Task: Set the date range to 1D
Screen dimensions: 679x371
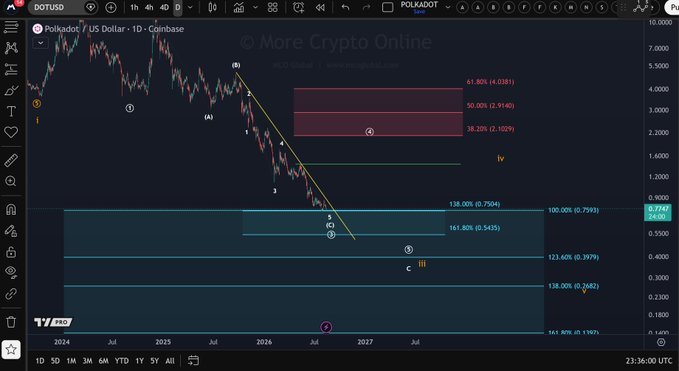Action: point(40,361)
